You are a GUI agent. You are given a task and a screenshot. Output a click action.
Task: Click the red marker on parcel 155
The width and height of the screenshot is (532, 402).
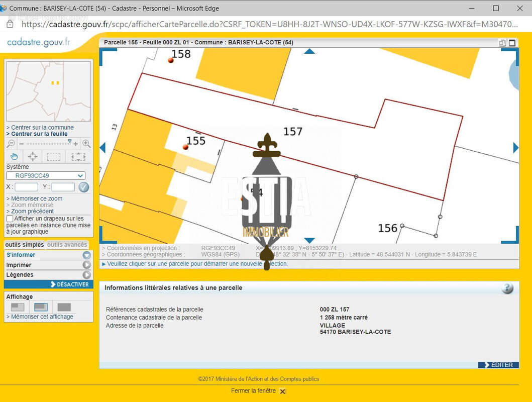[185, 147]
